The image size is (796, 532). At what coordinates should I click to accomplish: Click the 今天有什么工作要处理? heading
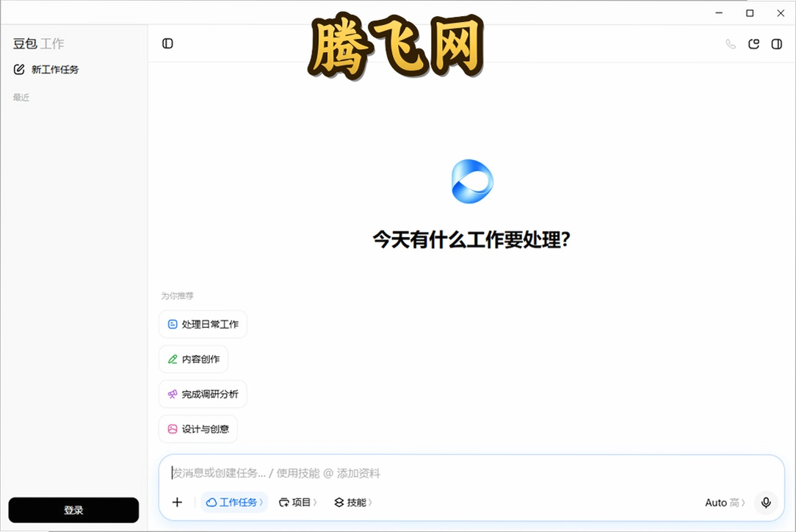(x=471, y=240)
